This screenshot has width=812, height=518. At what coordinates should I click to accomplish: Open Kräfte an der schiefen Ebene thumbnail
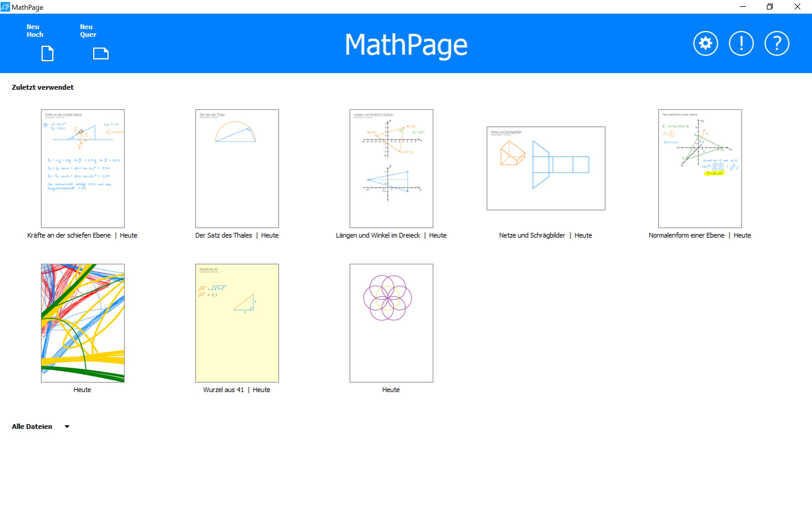tap(83, 168)
